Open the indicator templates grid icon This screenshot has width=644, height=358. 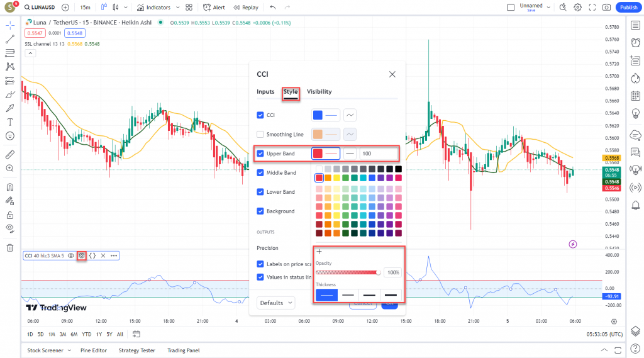(189, 8)
